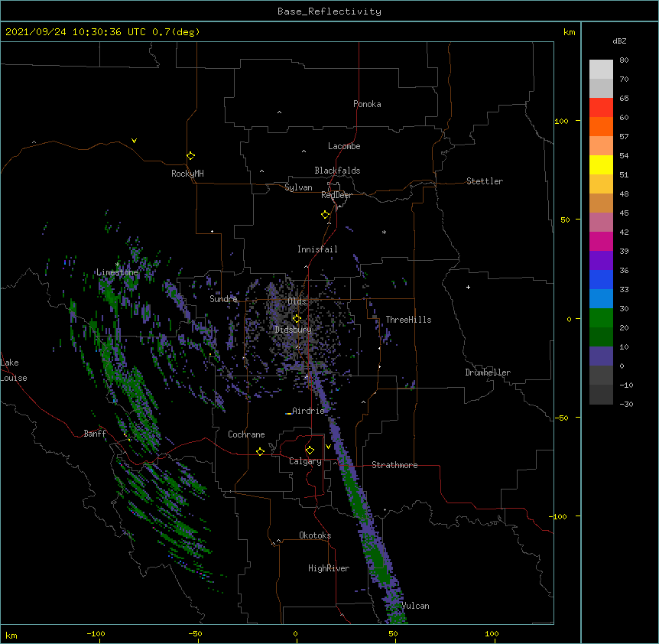Screen dimensions: 659x644
Task: Pick the light gray 70-80 dBZ swatch
Action: pyautogui.click(x=601, y=70)
